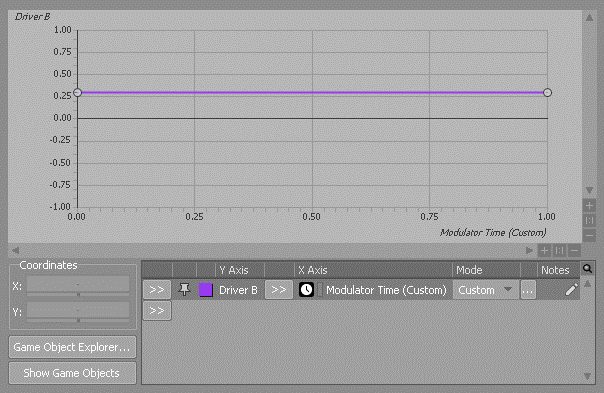The width and height of the screenshot is (604, 393).
Task: Click the list's scroll up arrow
Action: (x=587, y=284)
